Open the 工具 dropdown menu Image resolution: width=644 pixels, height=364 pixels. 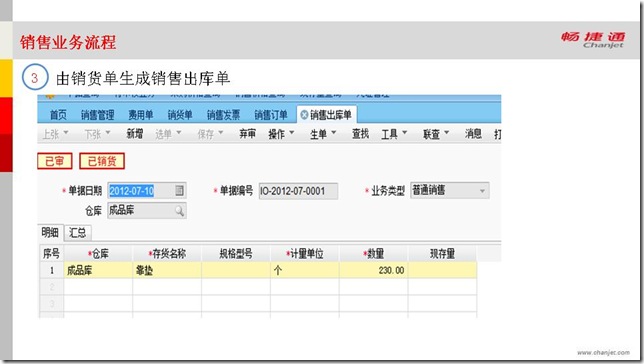click(x=394, y=134)
